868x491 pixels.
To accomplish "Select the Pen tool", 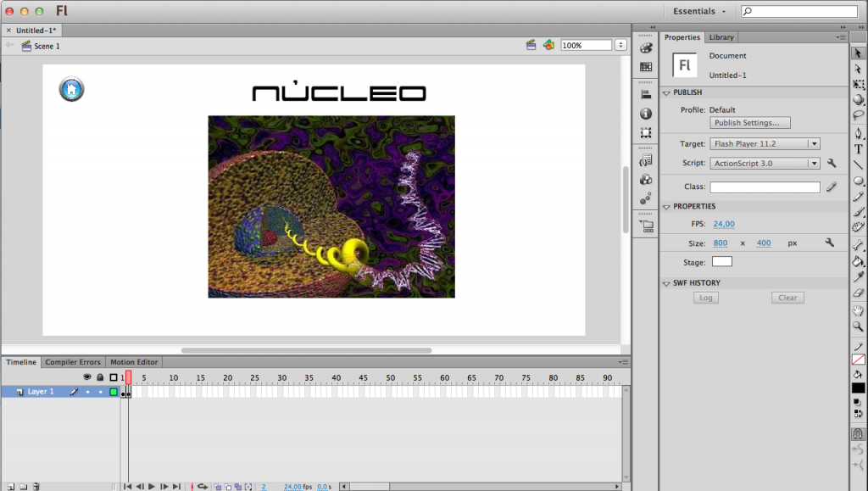I will pyautogui.click(x=858, y=133).
